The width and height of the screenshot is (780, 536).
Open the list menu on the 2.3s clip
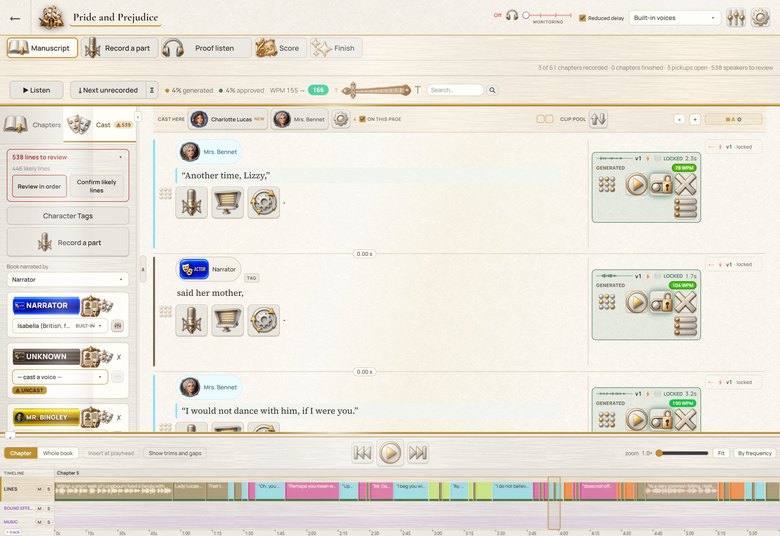[x=685, y=208]
